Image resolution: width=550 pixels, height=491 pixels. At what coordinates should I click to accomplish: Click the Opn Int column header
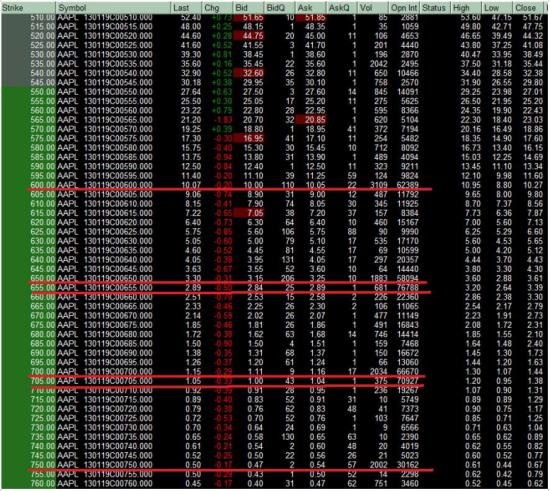[x=404, y=8]
